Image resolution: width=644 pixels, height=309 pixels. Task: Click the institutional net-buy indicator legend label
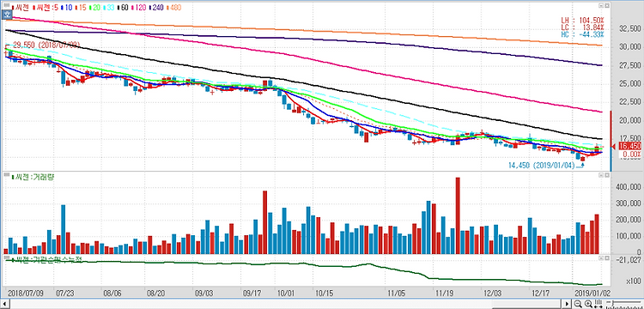tap(48, 260)
